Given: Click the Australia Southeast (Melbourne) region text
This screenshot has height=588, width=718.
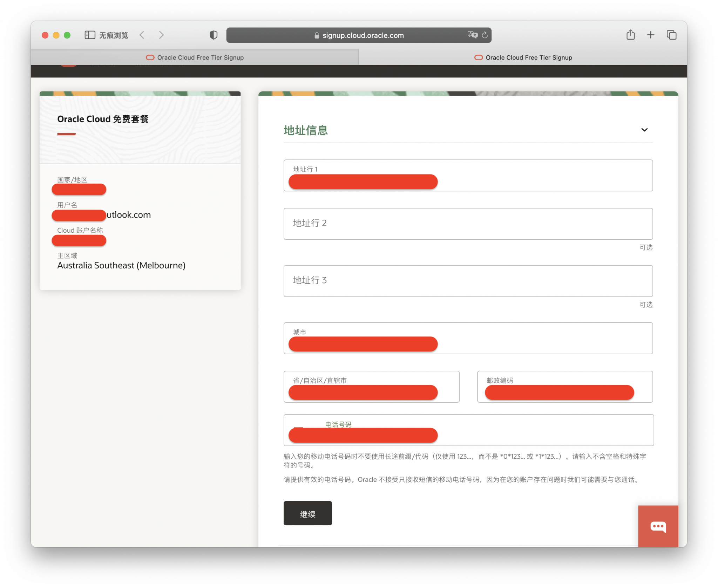Looking at the screenshot, I should coord(121,265).
